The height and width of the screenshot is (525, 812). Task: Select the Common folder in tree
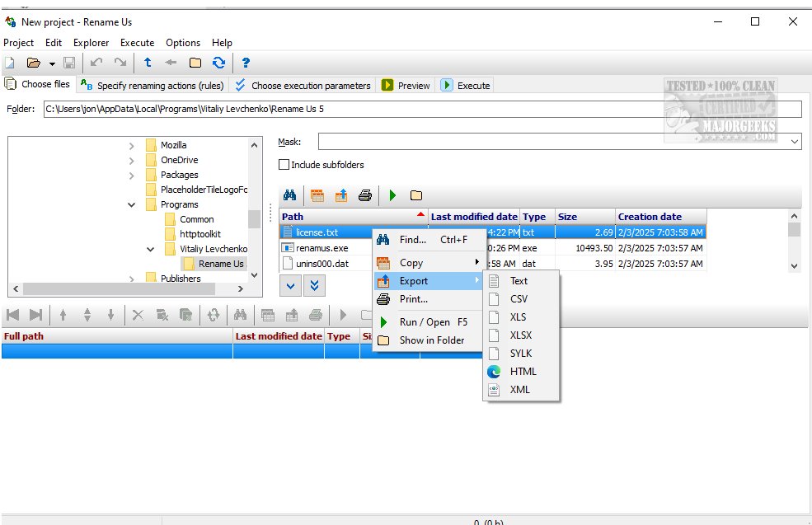197,219
